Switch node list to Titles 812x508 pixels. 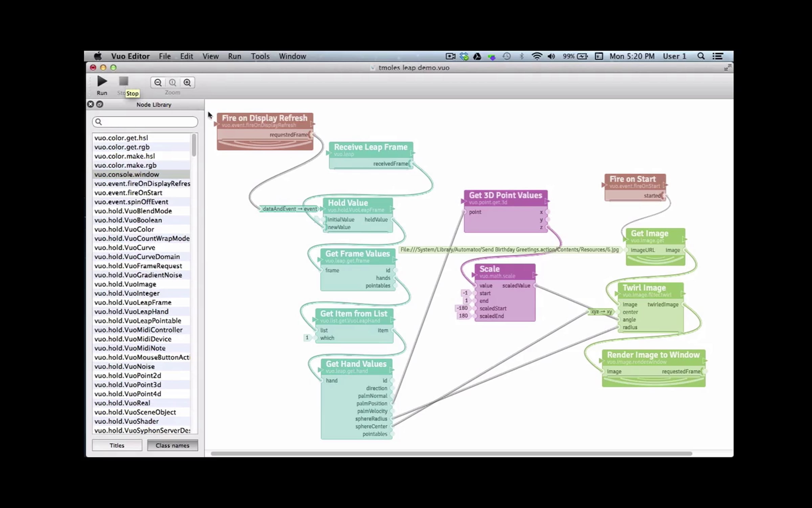(x=117, y=445)
